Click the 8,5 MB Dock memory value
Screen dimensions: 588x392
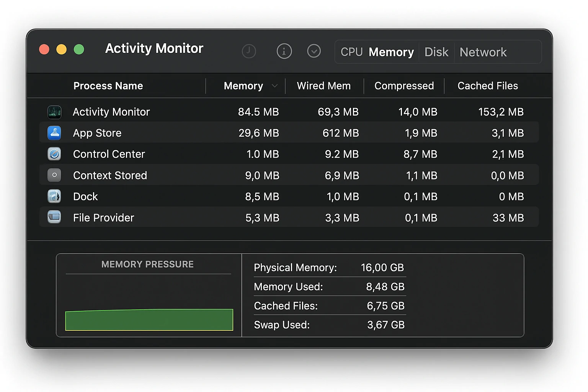pos(262,196)
